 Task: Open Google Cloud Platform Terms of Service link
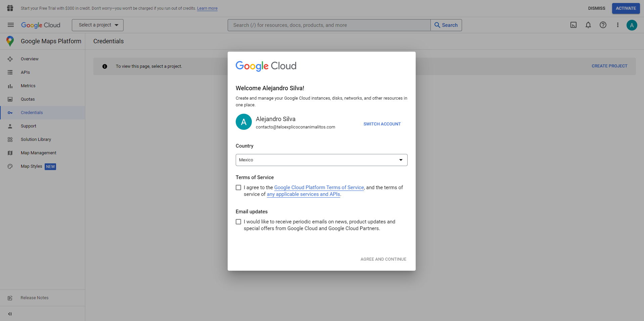point(319,188)
